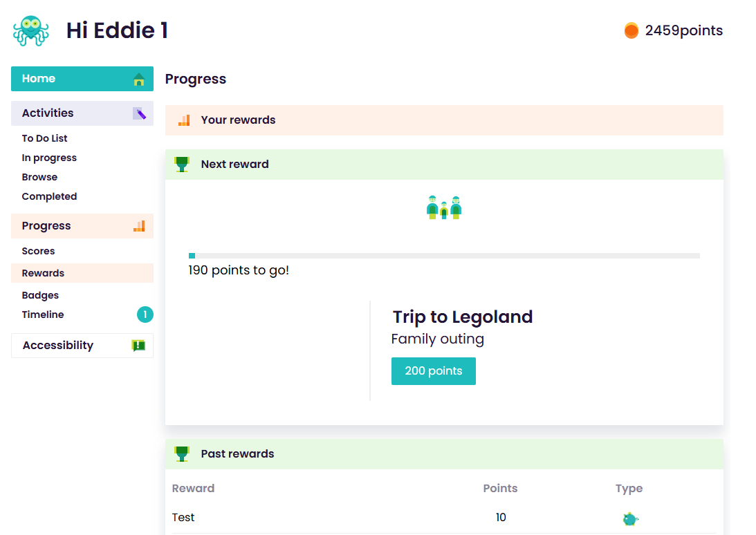
Task: Click the 200 points button
Action: pos(434,371)
